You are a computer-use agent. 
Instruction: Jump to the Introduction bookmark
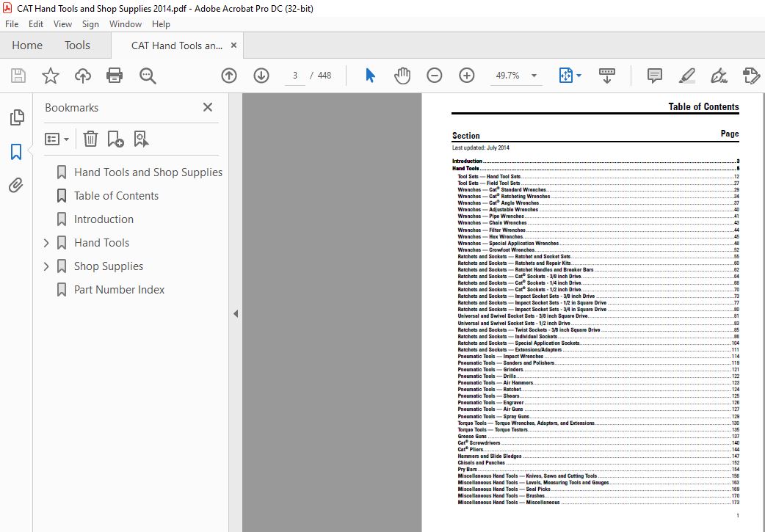point(104,219)
